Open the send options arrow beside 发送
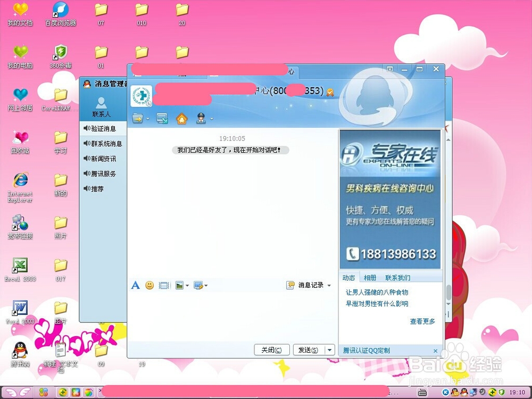The image size is (532, 399). (330, 350)
